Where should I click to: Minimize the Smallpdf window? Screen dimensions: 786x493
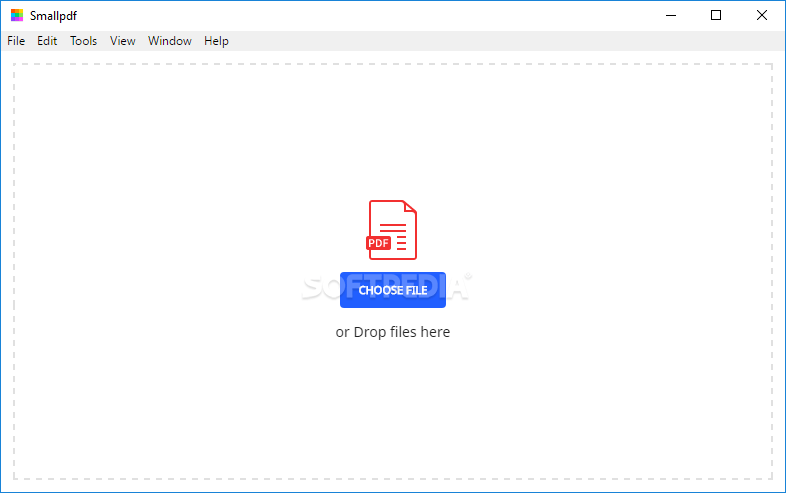pyautogui.click(x=671, y=16)
